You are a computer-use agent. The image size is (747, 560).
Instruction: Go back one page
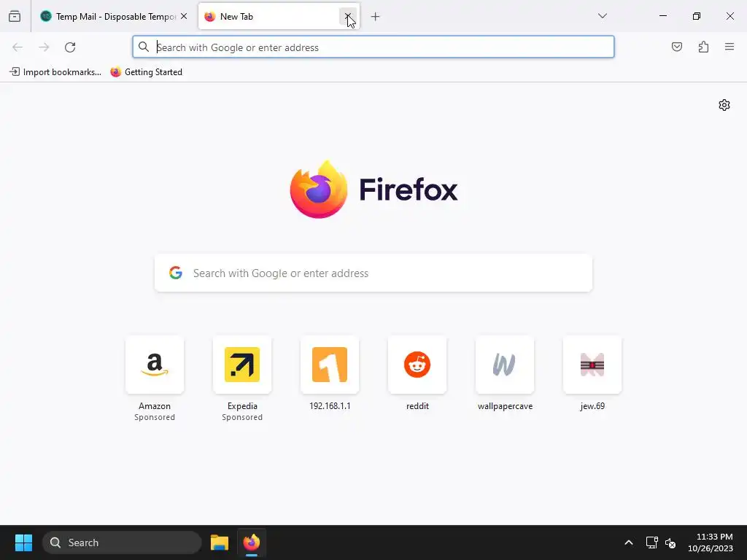point(18,47)
